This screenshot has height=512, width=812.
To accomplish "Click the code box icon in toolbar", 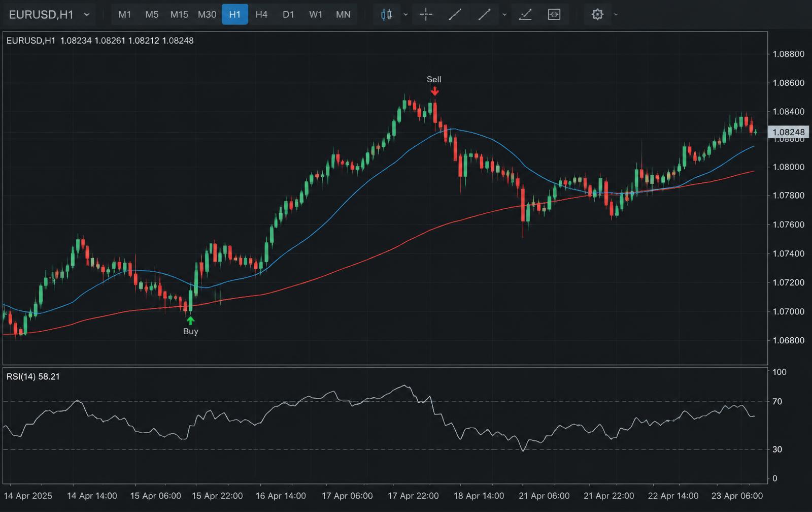I will pos(554,15).
